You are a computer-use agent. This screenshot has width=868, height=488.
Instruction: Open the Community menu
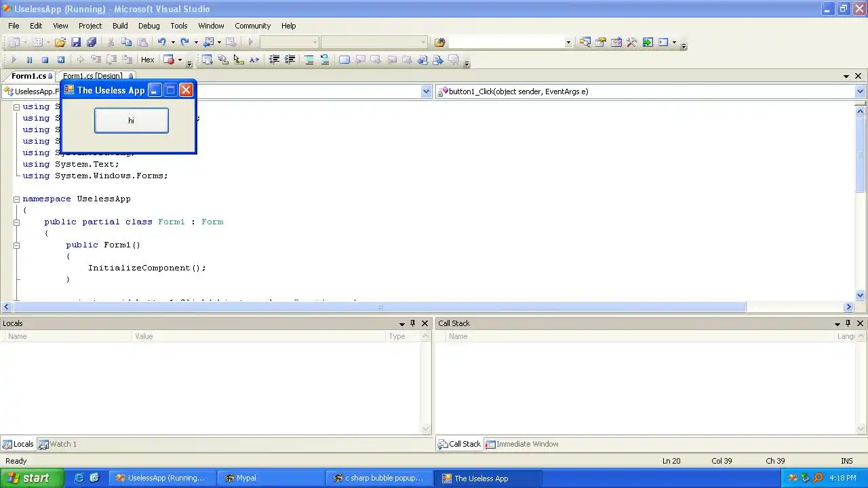(x=252, y=26)
